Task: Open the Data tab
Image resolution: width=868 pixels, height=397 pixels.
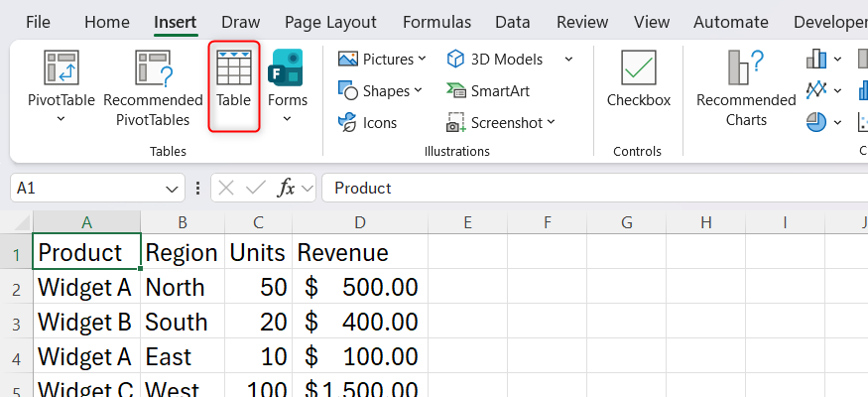Action: coord(513,22)
